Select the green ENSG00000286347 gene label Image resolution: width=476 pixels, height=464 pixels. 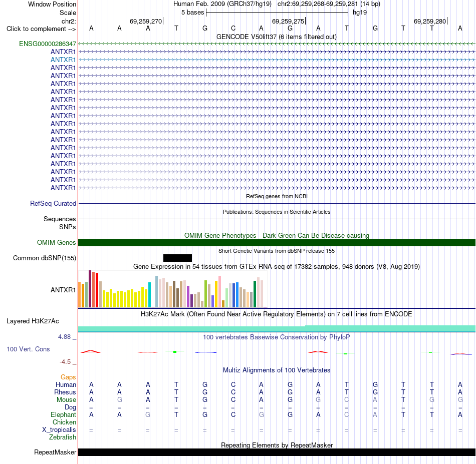click(48, 44)
